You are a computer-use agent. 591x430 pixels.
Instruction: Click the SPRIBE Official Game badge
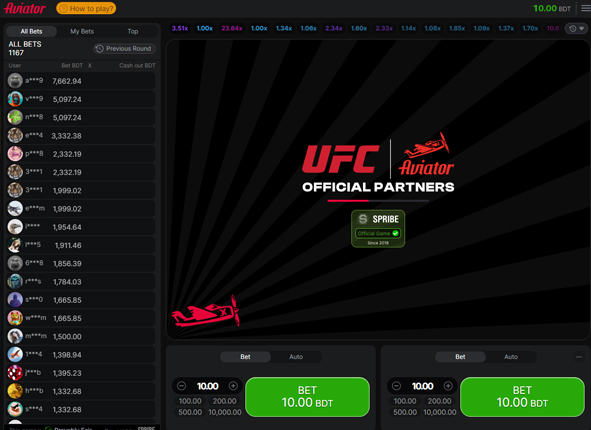pyautogui.click(x=378, y=229)
